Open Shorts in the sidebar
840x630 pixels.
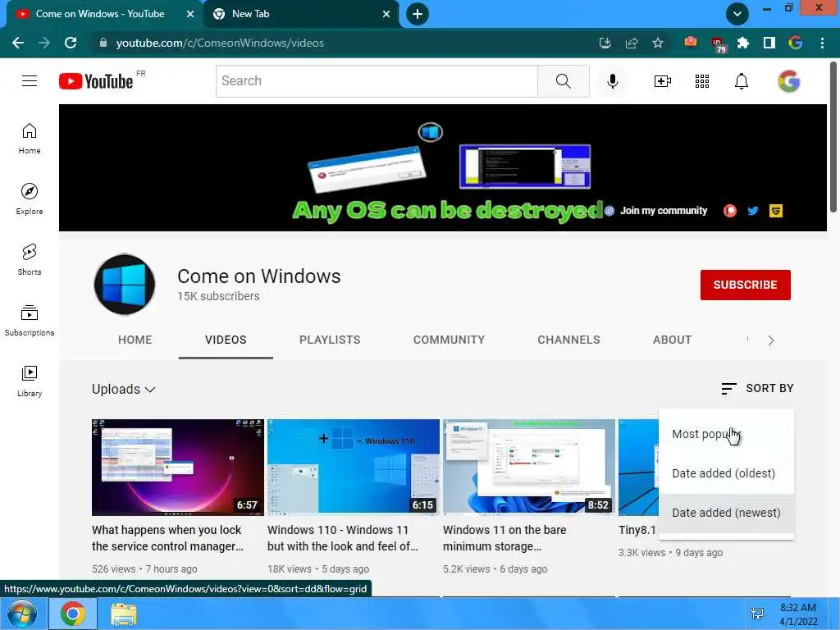coord(30,259)
